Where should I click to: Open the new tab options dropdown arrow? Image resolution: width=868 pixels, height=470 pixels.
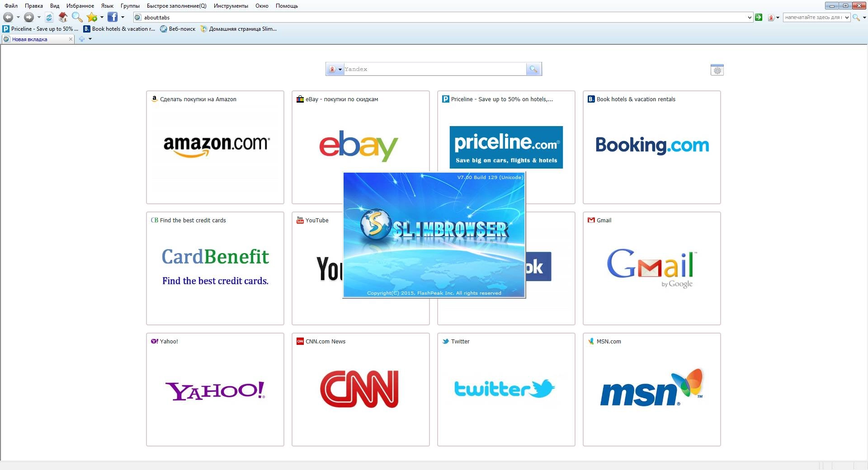tap(90, 39)
